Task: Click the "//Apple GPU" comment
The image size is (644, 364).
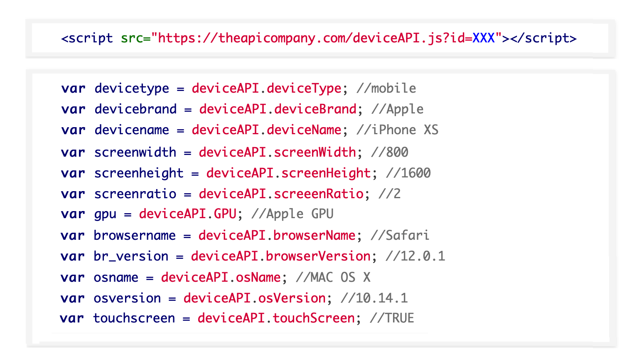Action: point(293,214)
